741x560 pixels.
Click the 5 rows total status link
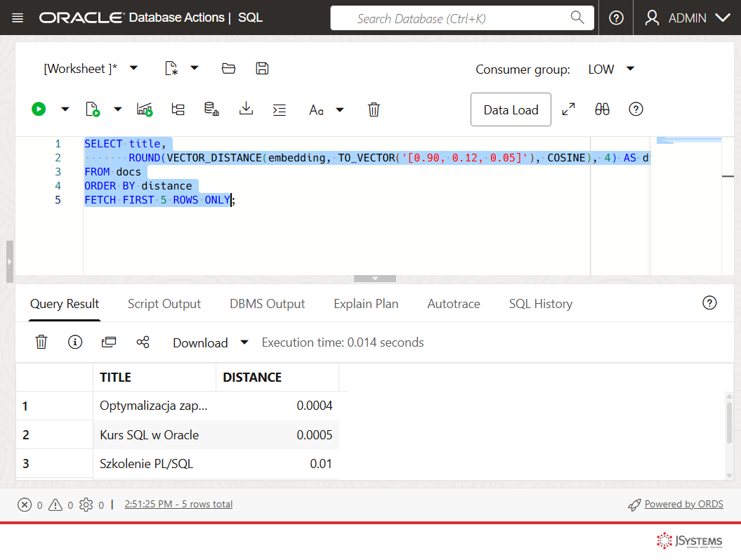tap(178, 504)
